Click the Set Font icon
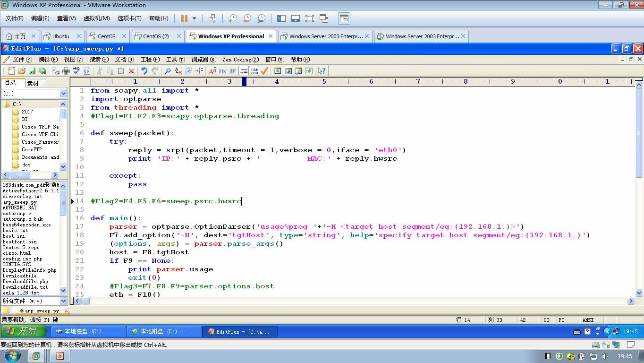The width and height of the screenshot is (644, 363). coord(212,71)
